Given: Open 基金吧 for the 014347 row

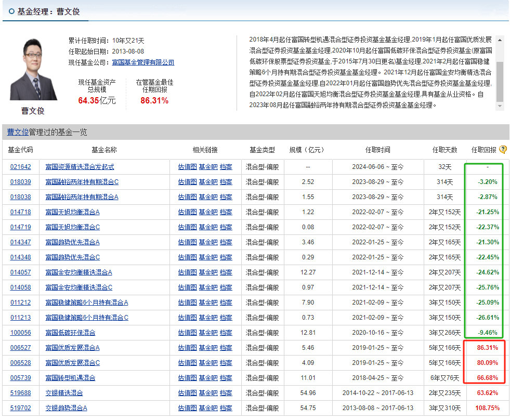Looking at the screenshot, I should (208, 242).
